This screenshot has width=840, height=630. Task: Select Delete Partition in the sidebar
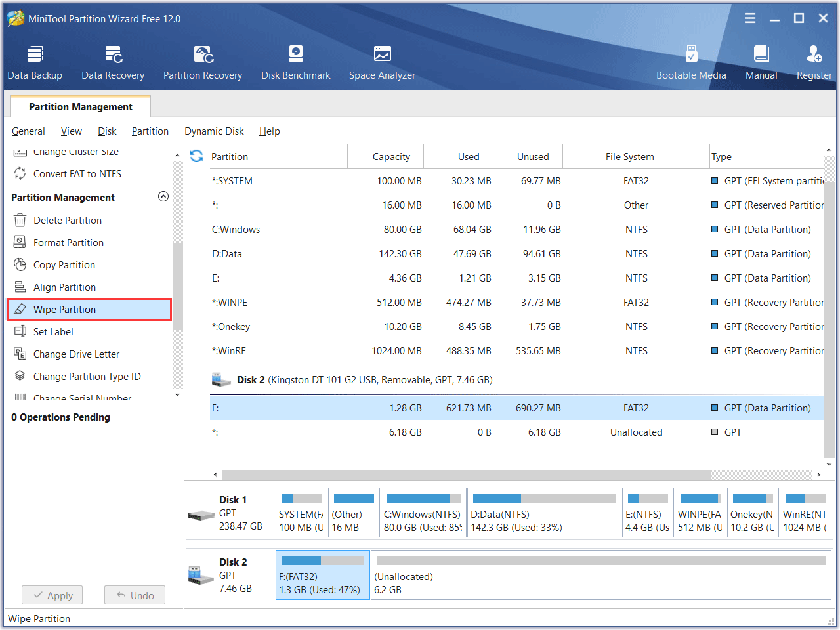tap(68, 220)
